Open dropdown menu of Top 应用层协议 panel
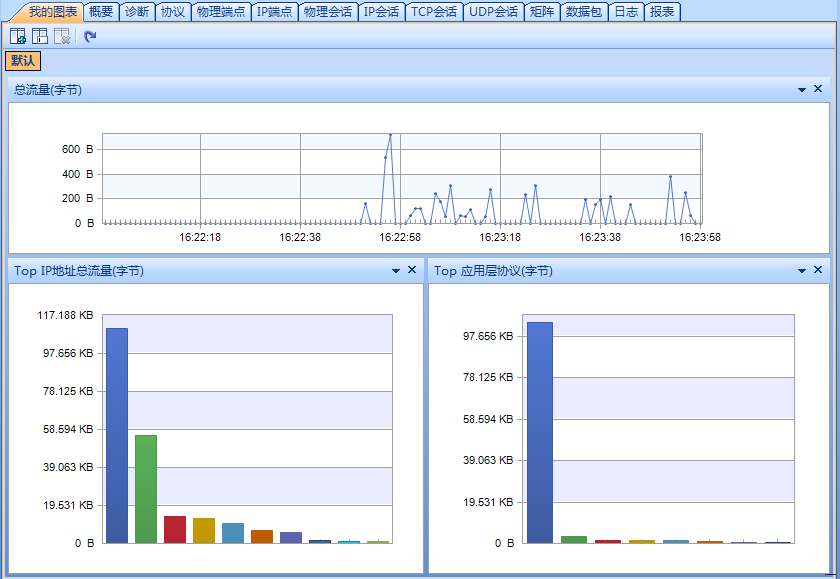The width and height of the screenshot is (840, 579). click(x=802, y=271)
